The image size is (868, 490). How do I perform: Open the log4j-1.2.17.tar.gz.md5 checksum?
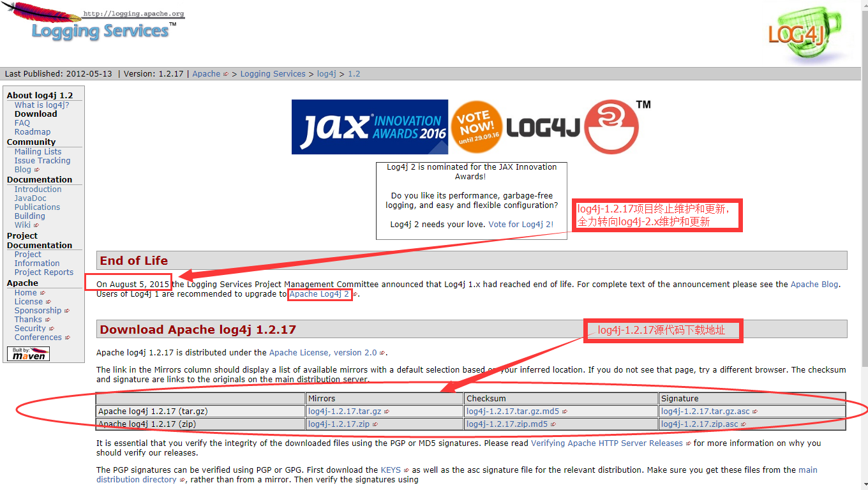pyautogui.click(x=513, y=412)
